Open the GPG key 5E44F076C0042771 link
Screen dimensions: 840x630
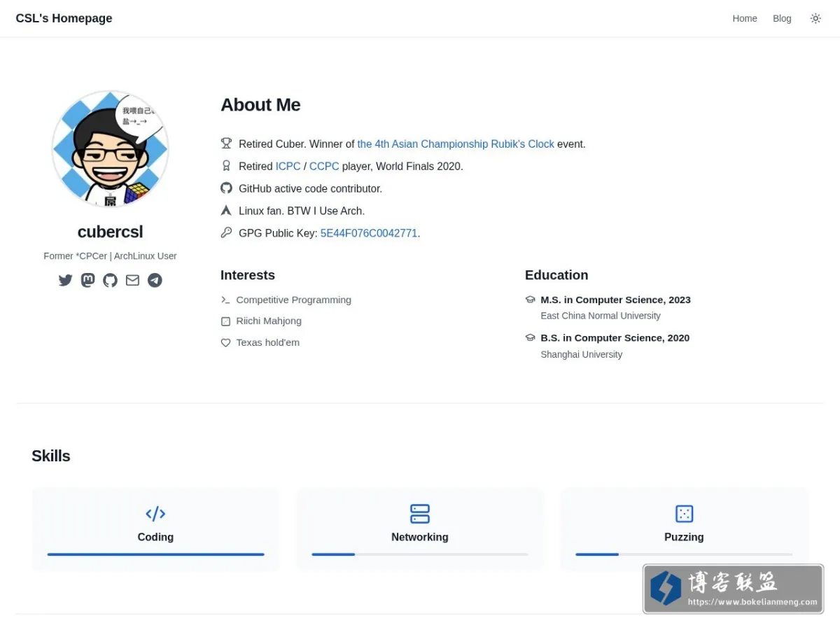click(369, 233)
